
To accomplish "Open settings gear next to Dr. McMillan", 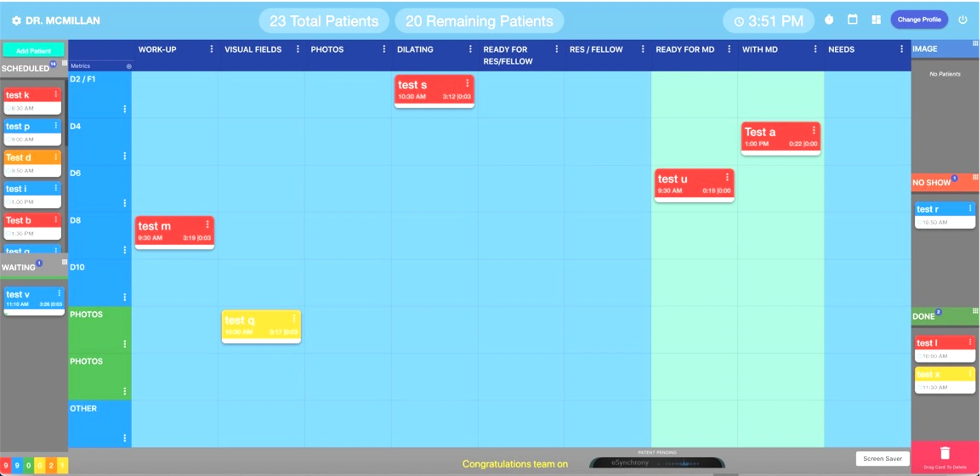I will pyautogui.click(x=16, y=20).
